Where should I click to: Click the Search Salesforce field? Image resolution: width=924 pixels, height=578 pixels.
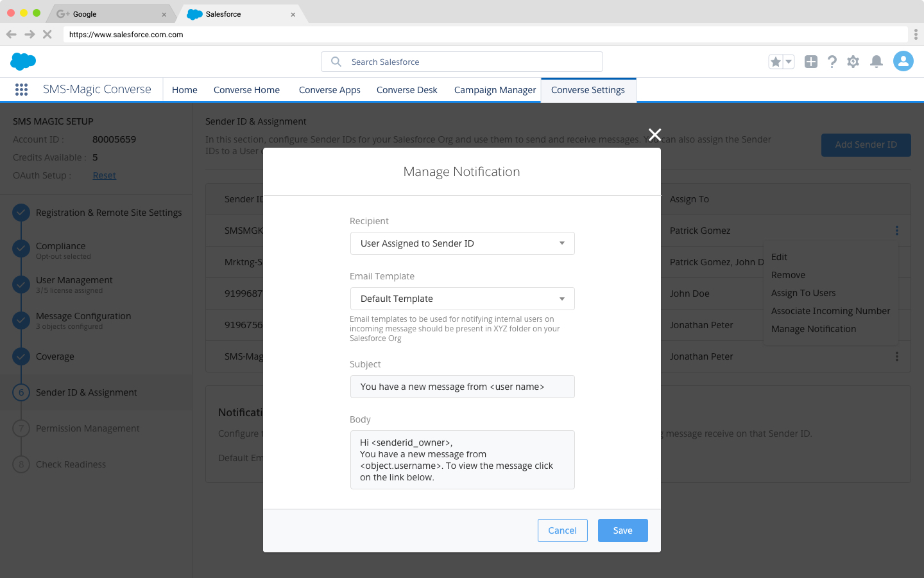coord(462,62)
